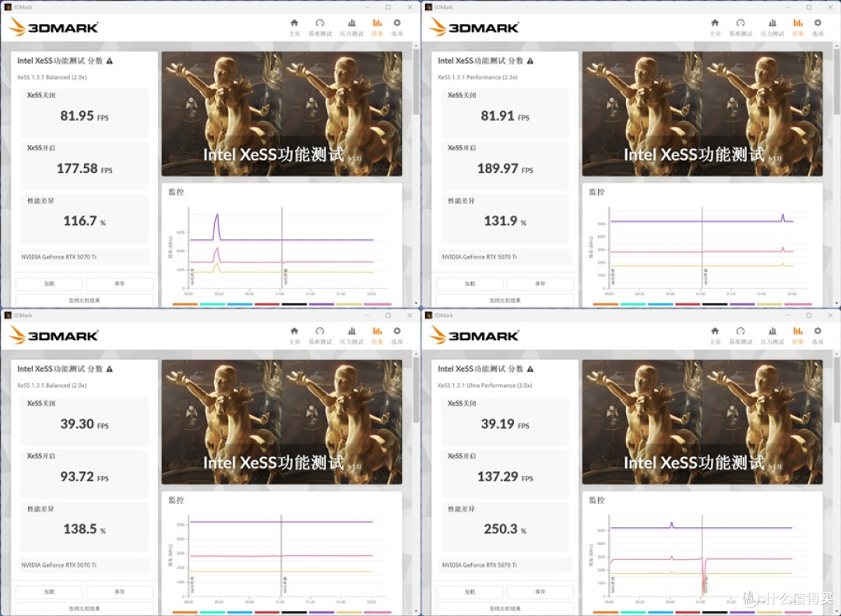
Task: Click 'NVIDIA GeForce RTX 5070 Ti' in the Ultra Performance window
Action: pyautogui.click(x=480, y=565)
